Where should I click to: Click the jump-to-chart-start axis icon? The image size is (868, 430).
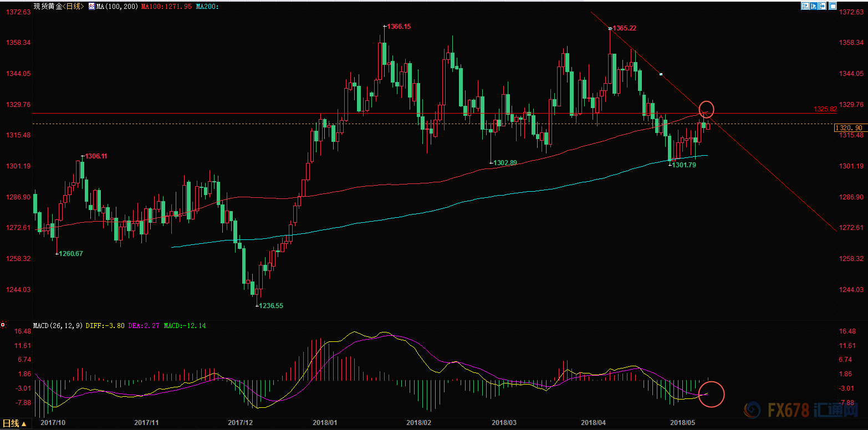coord(805,6)
